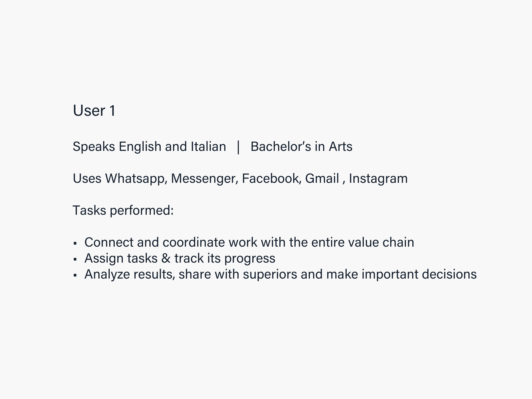Click the "Analyze results, share with superiors" line
Screen dimensions: 532x399
280,274
